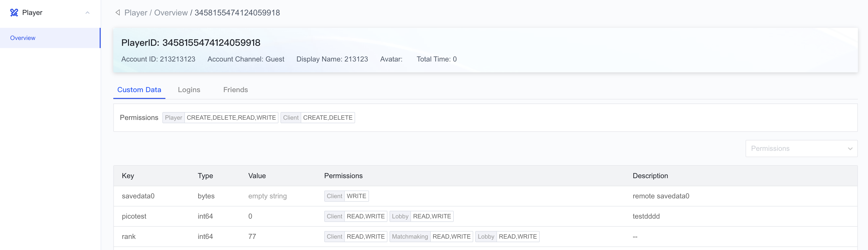This screenshot has width=868, height=250.
Task: Collapse the Player sidebar section chevron
Action: 88,12
